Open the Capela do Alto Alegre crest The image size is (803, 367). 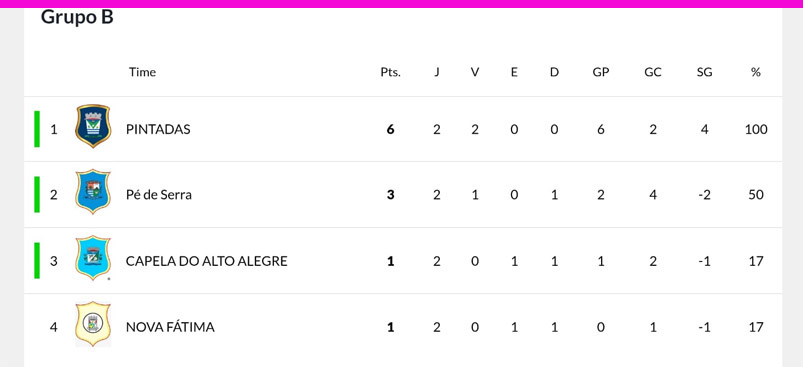(x=93, y=257)
